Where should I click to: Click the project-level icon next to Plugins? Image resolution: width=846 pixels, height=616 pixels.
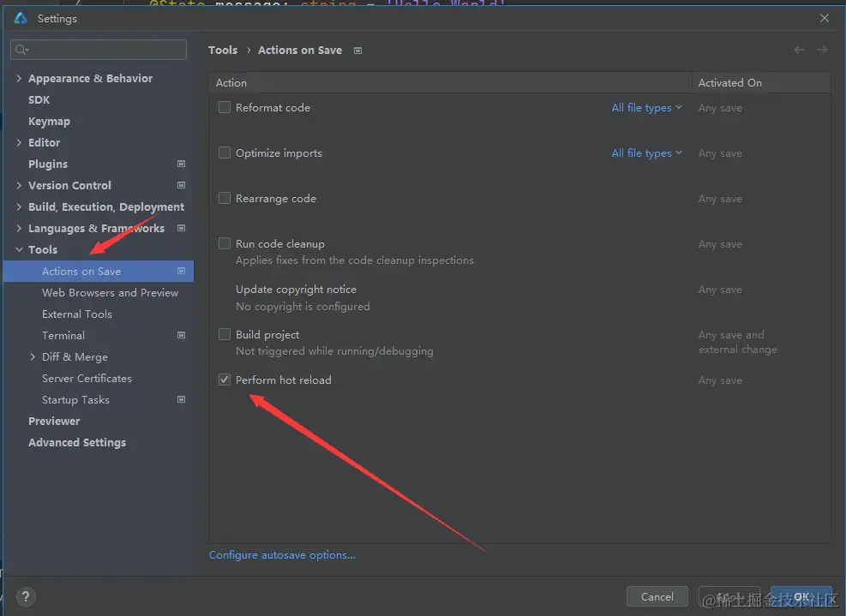182,164
